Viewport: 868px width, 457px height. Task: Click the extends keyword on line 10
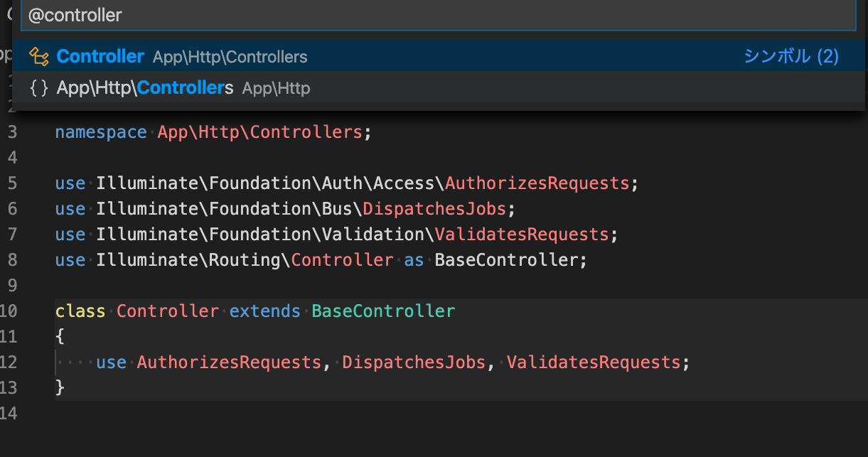pyautogui.click(x=264, y=311)
